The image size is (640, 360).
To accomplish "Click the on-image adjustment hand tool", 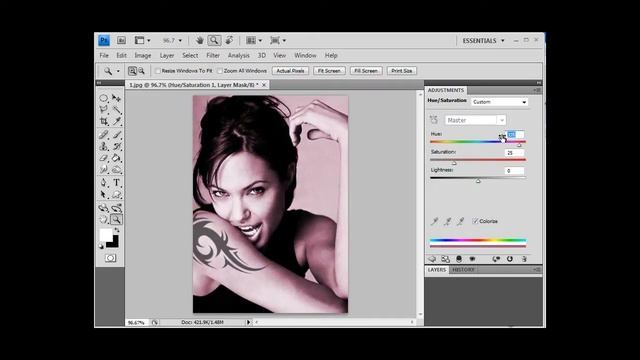I will (x=434, y=120).
